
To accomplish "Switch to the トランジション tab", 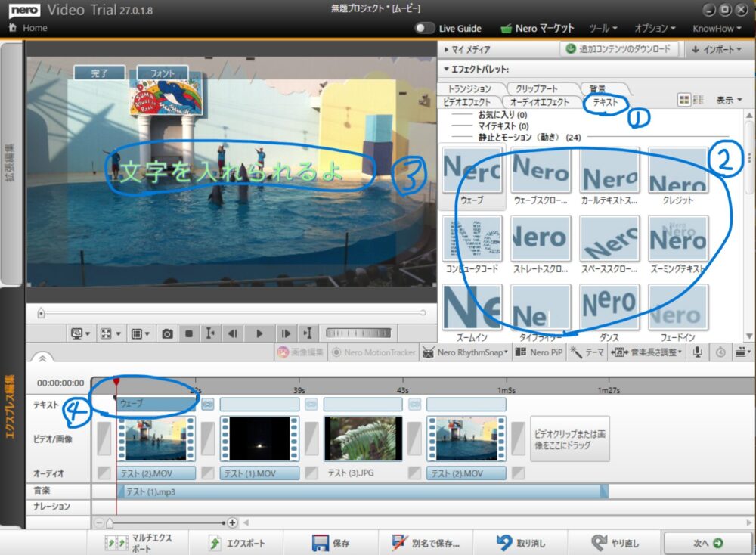I will [x=469, y=88].
